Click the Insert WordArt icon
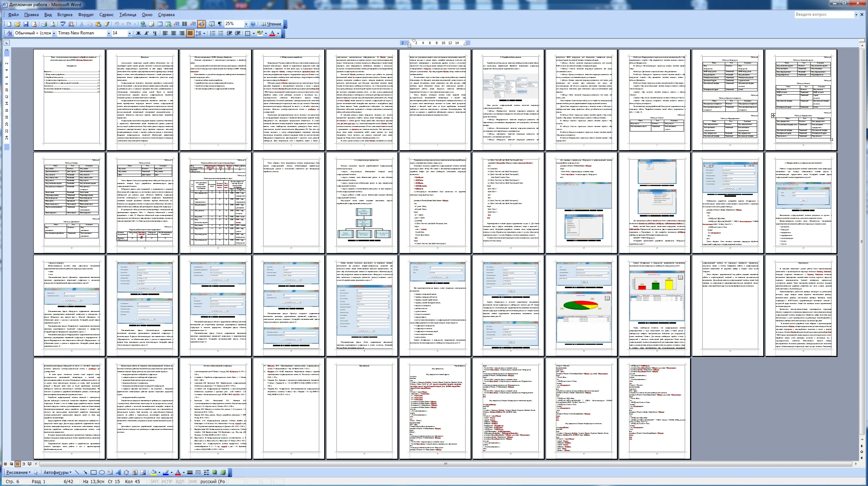The width and height of the screenshot is (868, 486). 118,472
